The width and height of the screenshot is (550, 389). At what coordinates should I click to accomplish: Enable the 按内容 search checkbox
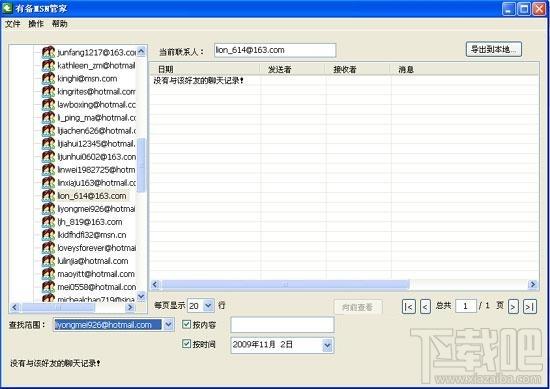[186, 324]
